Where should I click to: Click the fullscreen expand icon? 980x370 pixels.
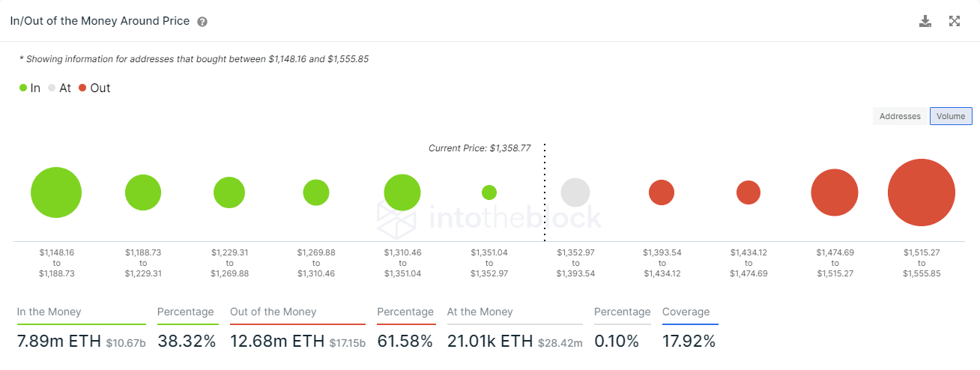[955, 21]
